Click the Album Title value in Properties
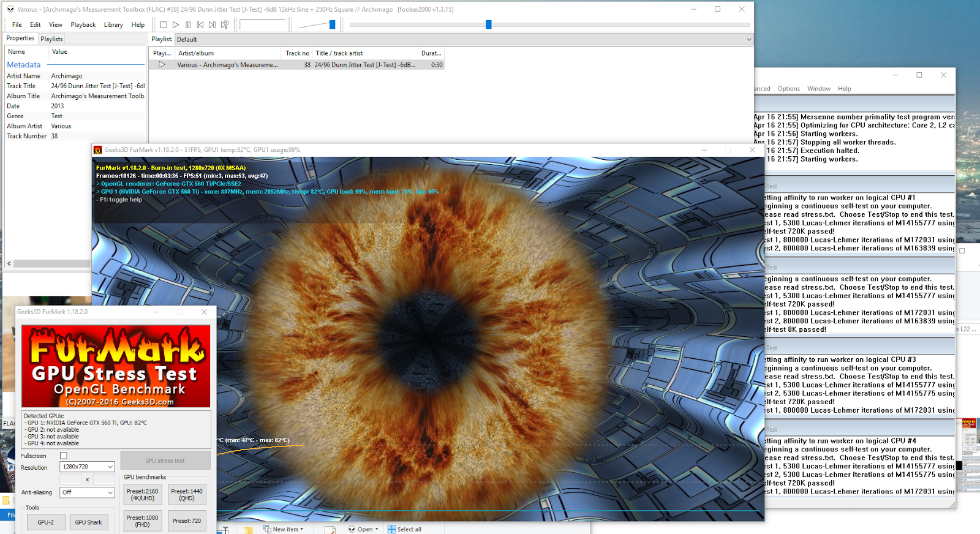Viewport: 980px width, 534px height. 98,96
